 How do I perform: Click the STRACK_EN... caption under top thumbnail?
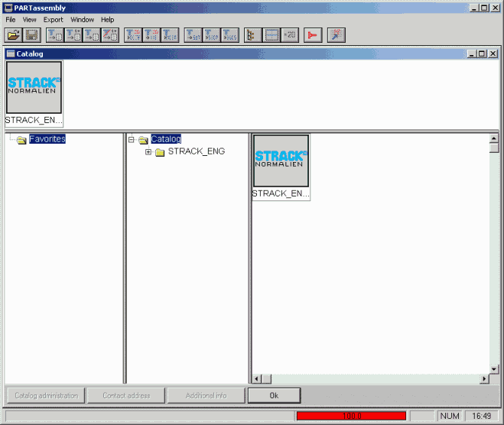(x=34, y=120)
